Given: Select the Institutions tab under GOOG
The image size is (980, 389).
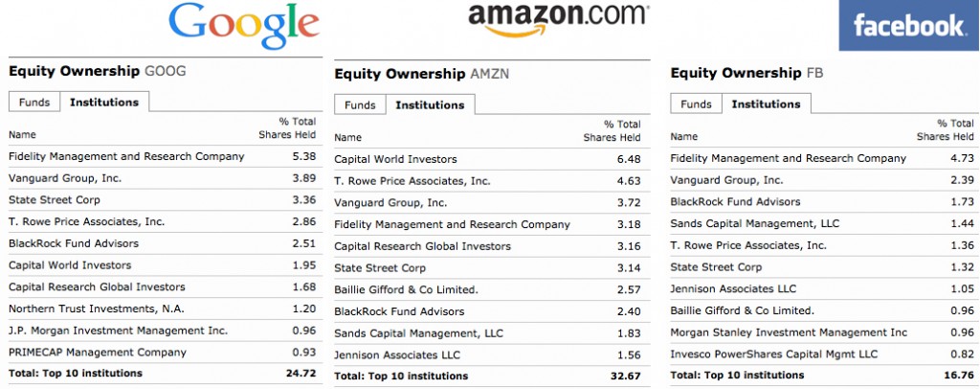Looking at the screenshot, I should [104, 102].
